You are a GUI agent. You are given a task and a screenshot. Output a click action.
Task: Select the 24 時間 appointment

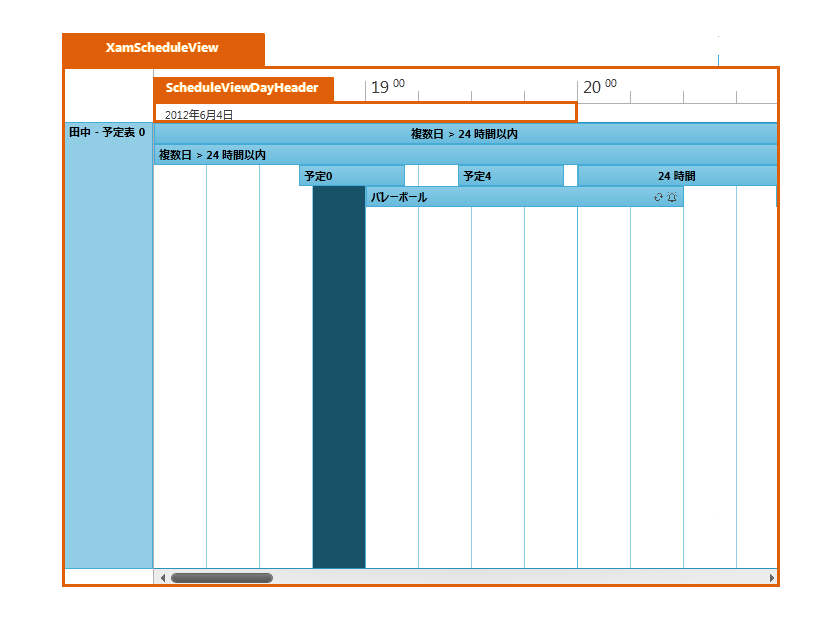click(x=677, y=176)
